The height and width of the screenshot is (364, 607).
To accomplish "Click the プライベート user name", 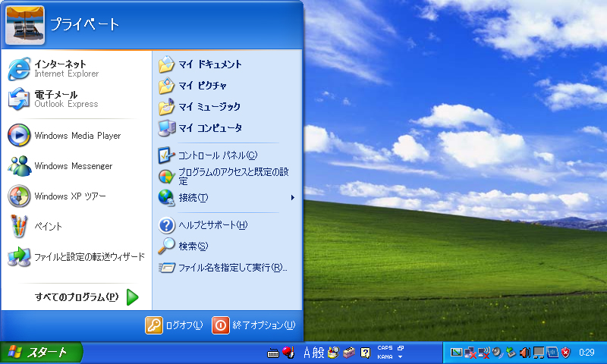I will 84,25.
